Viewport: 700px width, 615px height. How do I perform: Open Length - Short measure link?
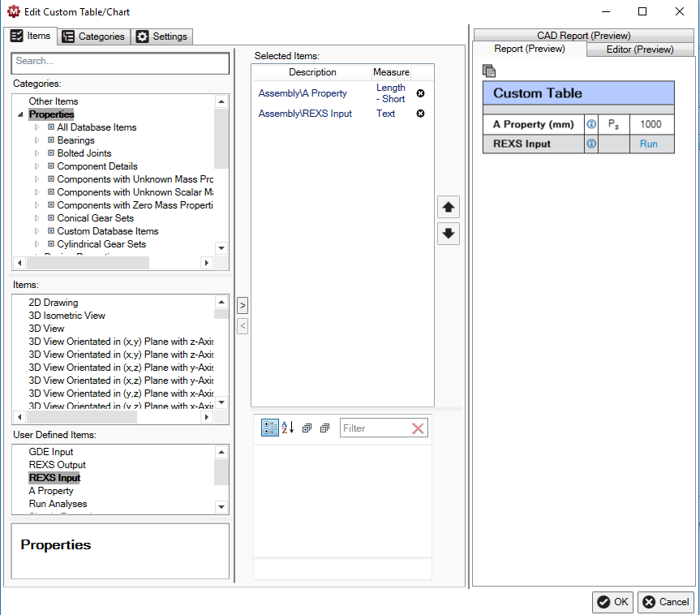(391, 93)
